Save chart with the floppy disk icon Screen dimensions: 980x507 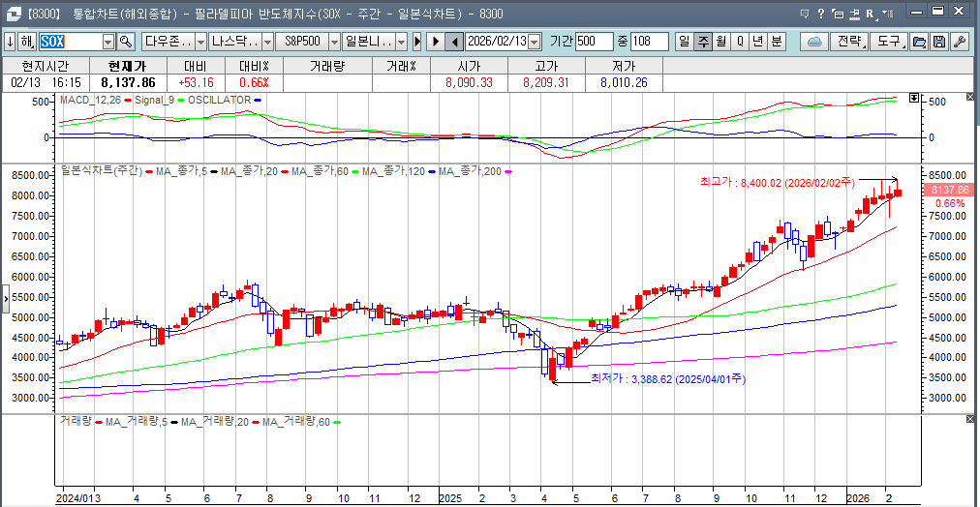[x=938, y=42]
